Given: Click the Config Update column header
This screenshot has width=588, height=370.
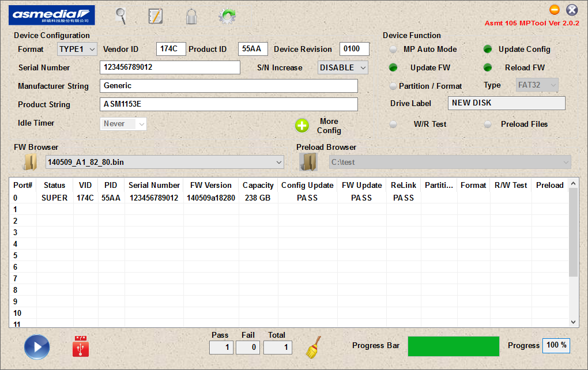Looking at the screenshot, I should (307, 185).
